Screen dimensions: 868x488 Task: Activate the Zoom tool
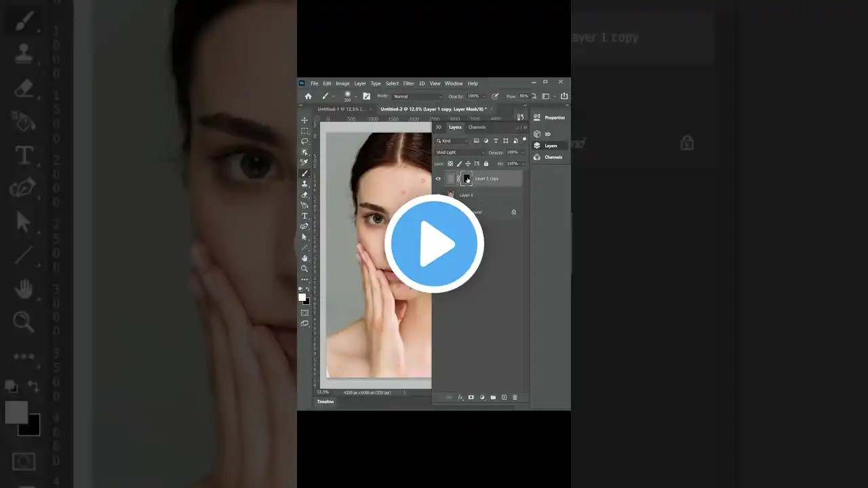[x=304, y=268]
